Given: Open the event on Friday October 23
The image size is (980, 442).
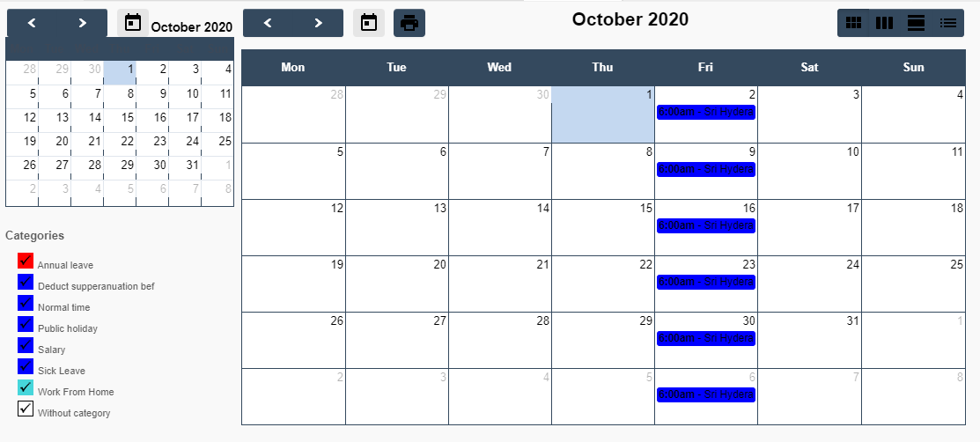Looking at the screenshot, I should [x=706, y=282].
